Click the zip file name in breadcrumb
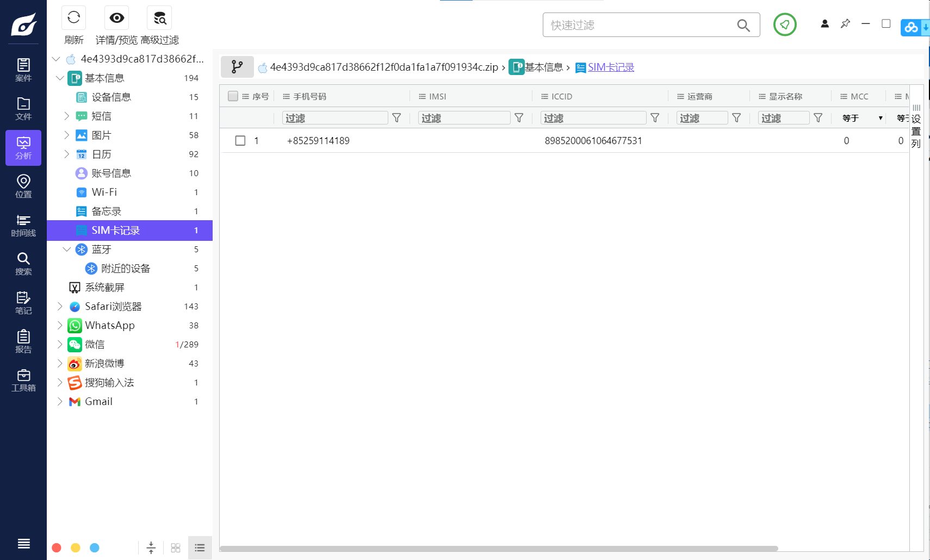Screen dimensions: 930x560 (x=384, y=67)
